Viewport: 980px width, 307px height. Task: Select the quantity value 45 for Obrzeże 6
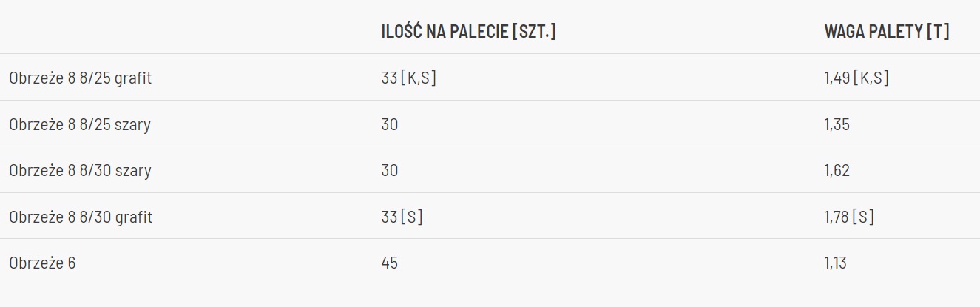pos(390,263)
